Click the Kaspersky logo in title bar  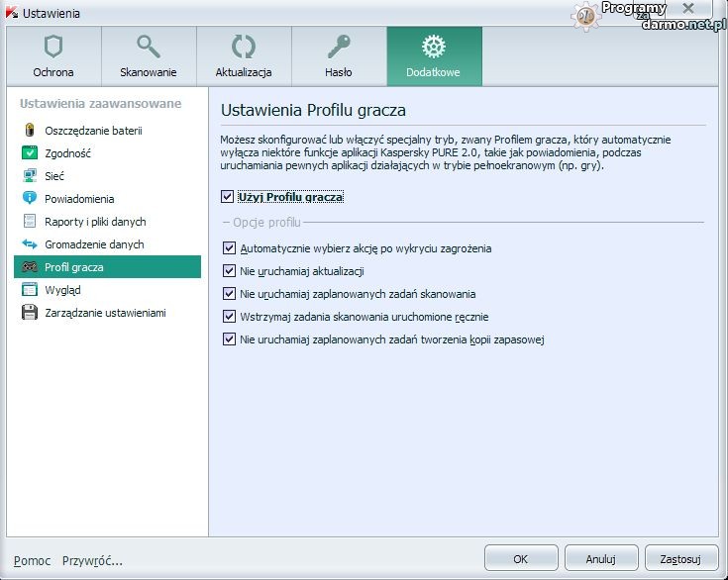[x=12, y=13]
